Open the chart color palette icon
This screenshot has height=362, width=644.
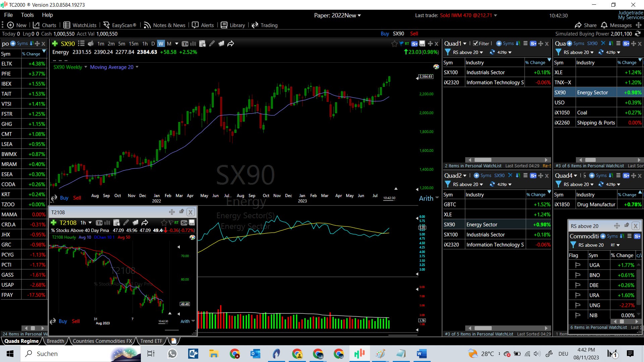tap(436, 67)
